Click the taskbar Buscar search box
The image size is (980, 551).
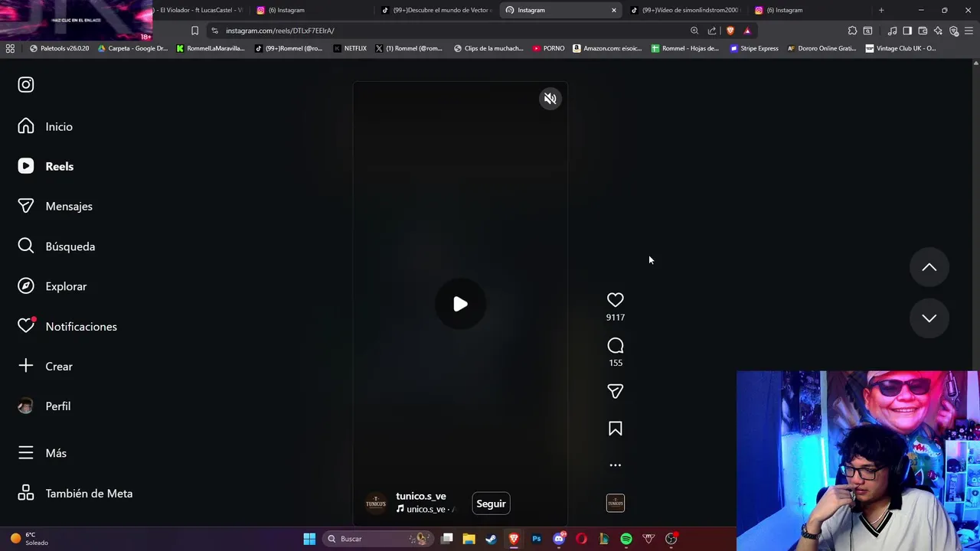tap(377, 539)
